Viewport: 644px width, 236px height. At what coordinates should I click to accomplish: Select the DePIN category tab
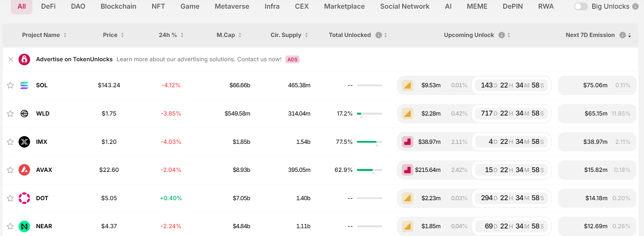(x=513, y=6)
